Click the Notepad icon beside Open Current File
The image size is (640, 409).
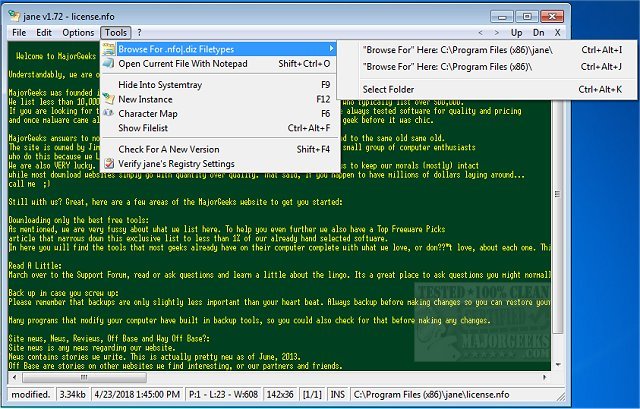(x=108, y=63)
